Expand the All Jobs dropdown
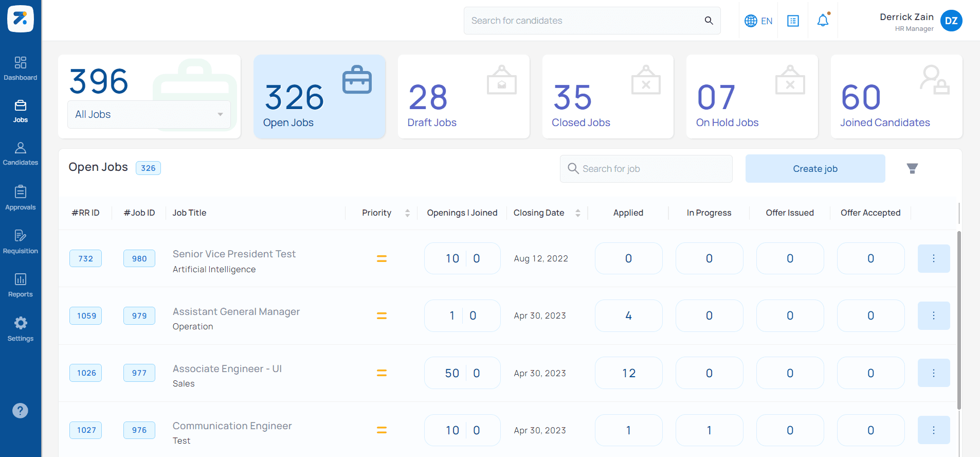 (x=149, y=114)
